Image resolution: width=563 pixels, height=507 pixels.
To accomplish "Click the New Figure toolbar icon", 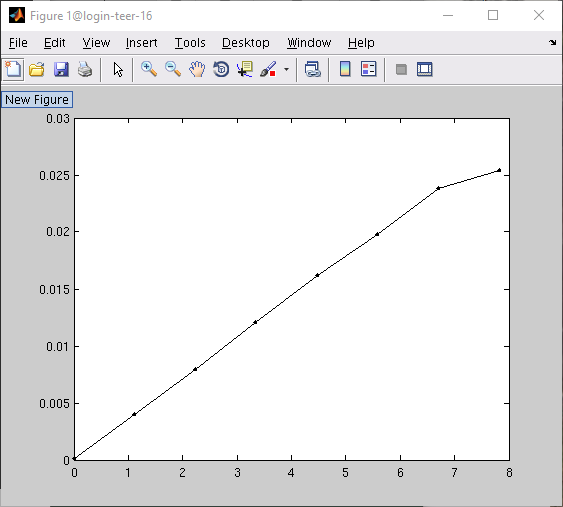I will coord(13,69).
